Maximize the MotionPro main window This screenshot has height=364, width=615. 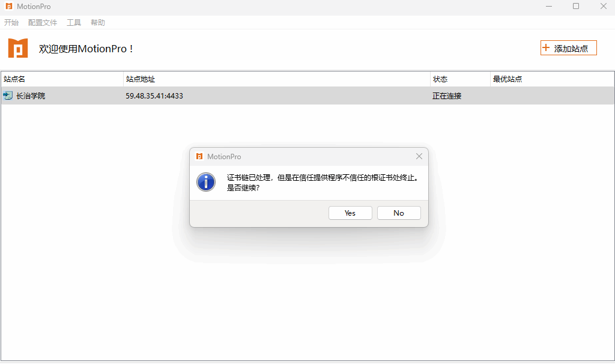click(576, 7)
